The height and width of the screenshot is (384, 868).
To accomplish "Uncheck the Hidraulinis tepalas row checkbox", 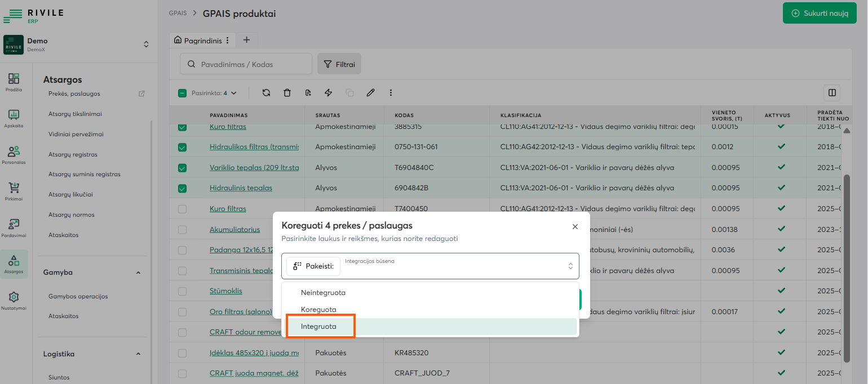I will pos(182,188).
